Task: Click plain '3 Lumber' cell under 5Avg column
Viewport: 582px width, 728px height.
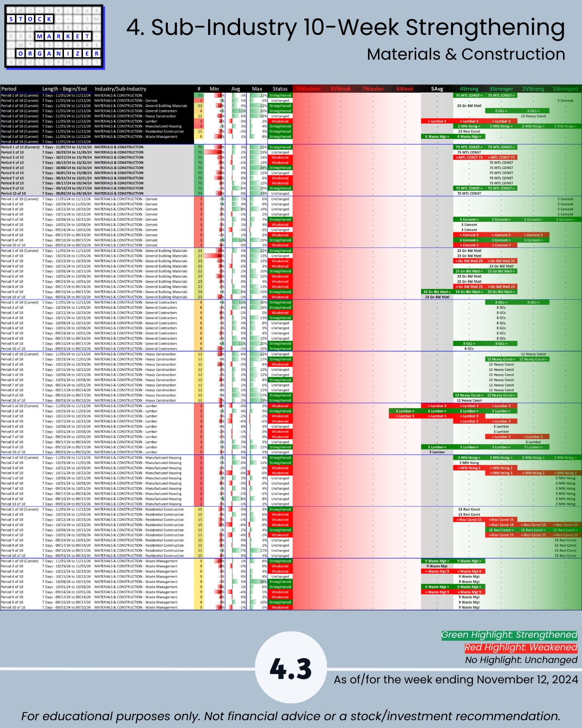Action: [437, 452]
